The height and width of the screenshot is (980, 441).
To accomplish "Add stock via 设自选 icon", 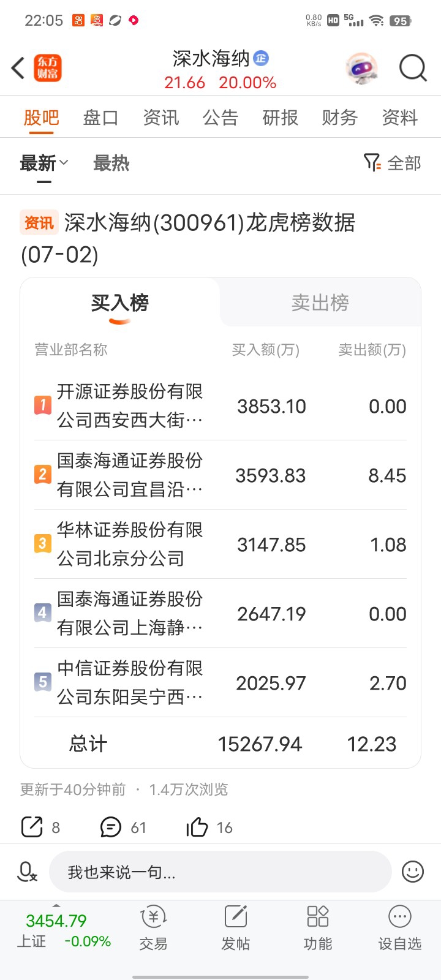I will click(400, 928).
